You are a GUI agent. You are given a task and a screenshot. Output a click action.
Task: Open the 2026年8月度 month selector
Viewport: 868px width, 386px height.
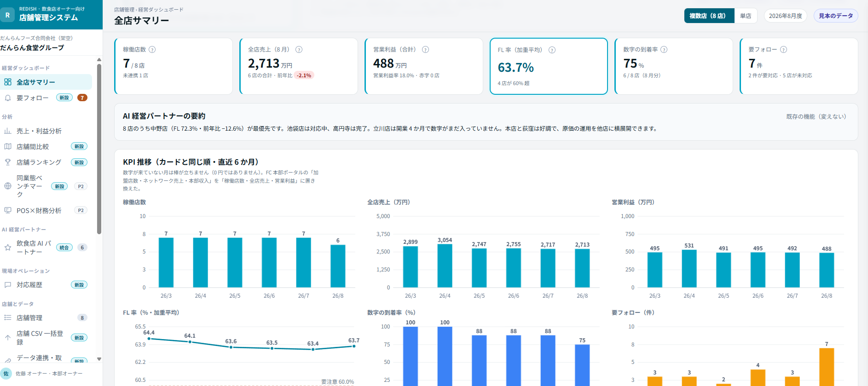tap(786, 16)
